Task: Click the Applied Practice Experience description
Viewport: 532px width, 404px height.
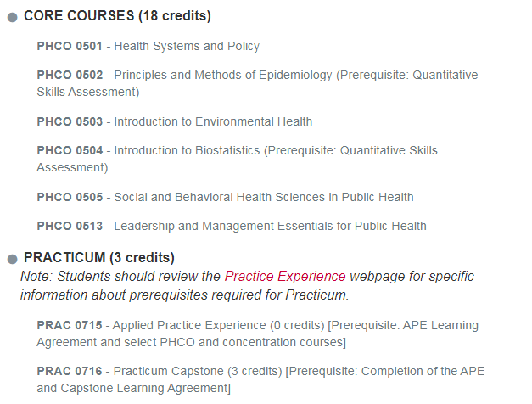Action: [258, 334]
